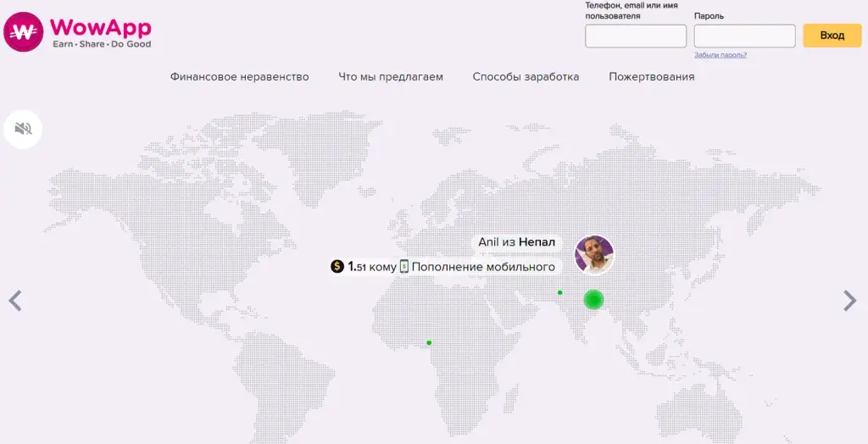Click the 'Пополнение мобильного' text
This screenshot has width=868, height=444.
point(483,267)
